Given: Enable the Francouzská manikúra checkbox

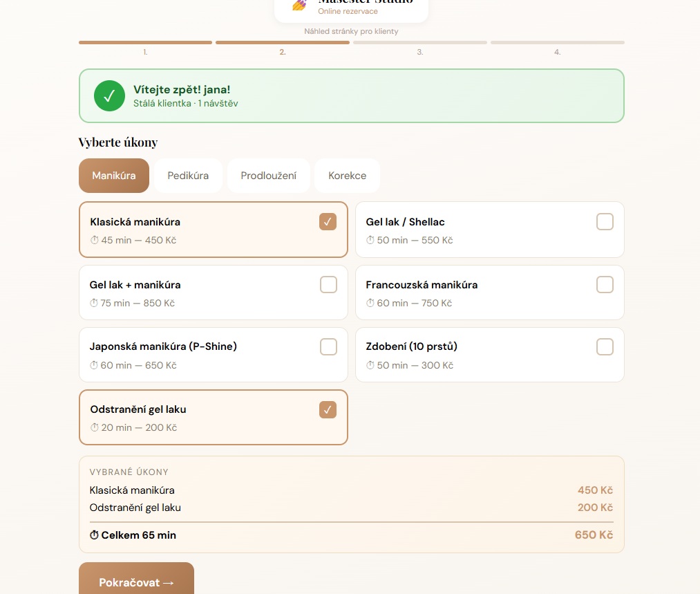Looking at the screenshot, I should click(x=605, y=284).
